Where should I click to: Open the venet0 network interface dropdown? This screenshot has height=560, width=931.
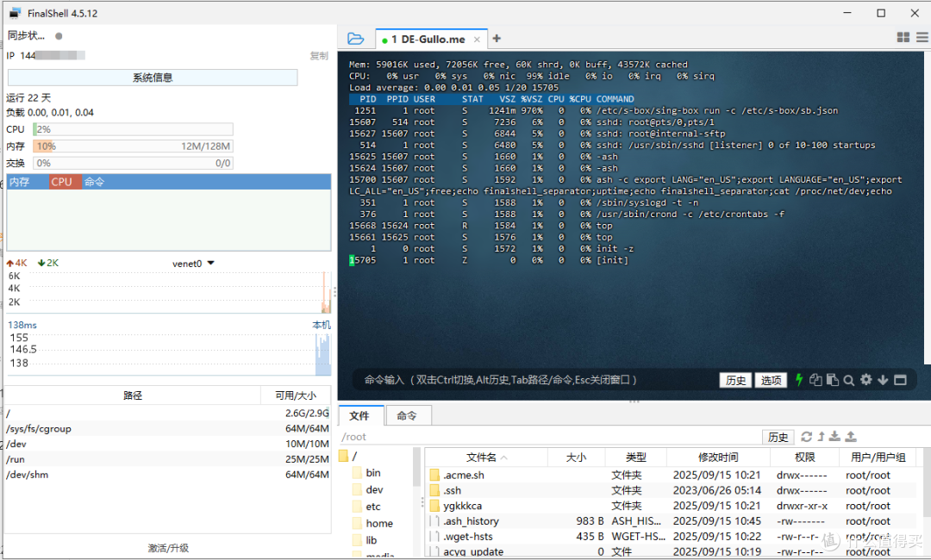click(194, 264)
